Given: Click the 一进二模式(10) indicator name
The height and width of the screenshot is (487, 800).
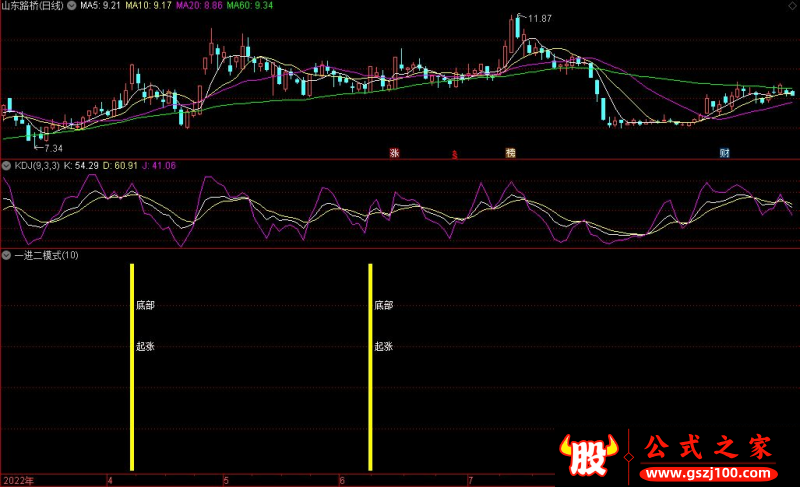Looking at the screenshot, I should (x=46, y=255).
